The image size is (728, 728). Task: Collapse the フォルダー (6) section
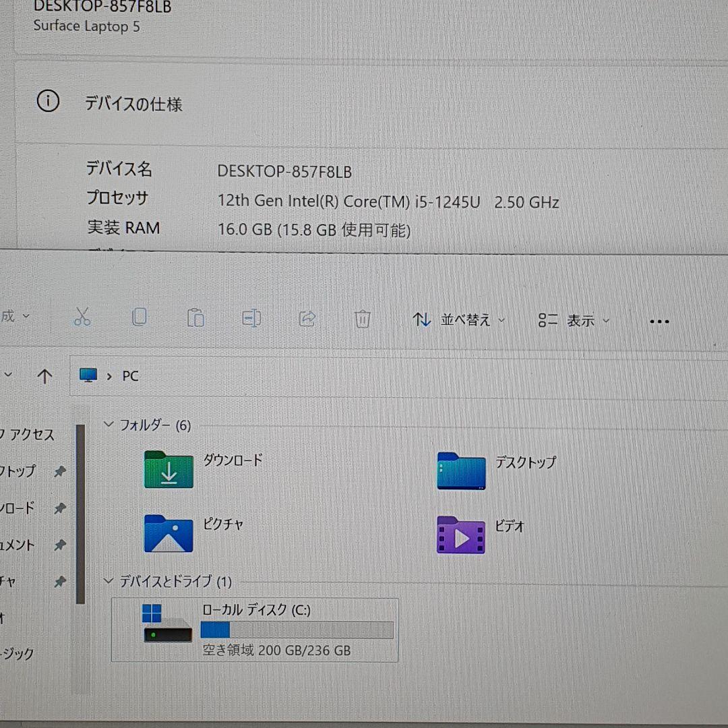[109, 425]
